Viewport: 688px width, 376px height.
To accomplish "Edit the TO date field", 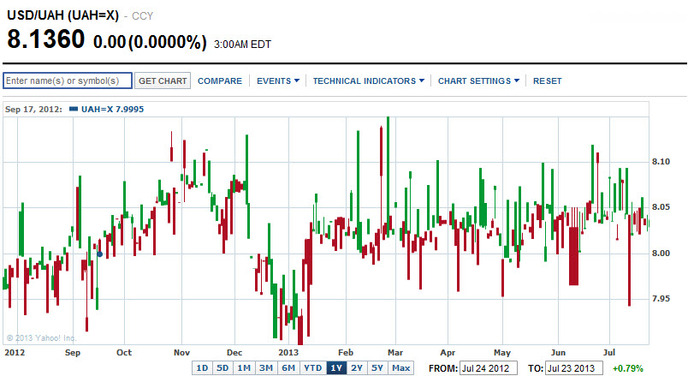I will pyautogui.click(x=574, y=368).
